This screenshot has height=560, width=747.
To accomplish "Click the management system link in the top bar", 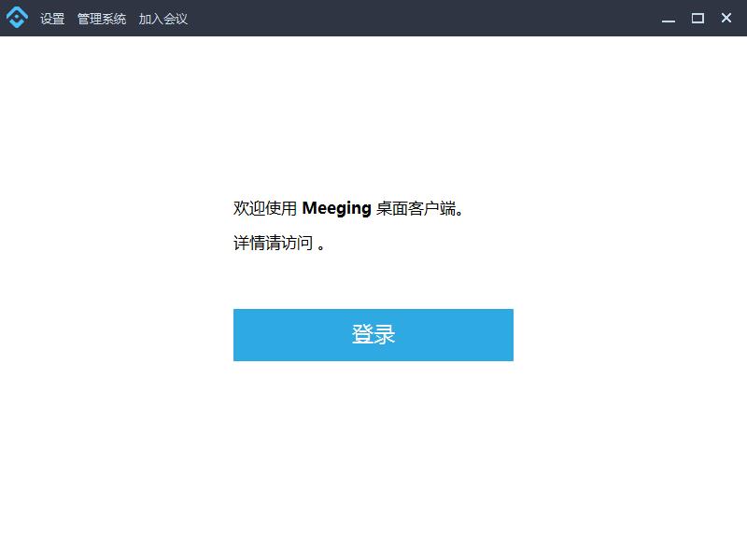I will point(103,18).
